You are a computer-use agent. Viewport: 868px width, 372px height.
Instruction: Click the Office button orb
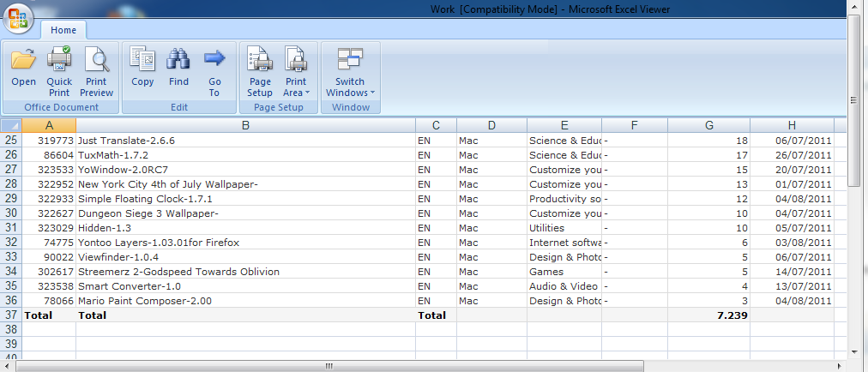[x=18, y=18]
